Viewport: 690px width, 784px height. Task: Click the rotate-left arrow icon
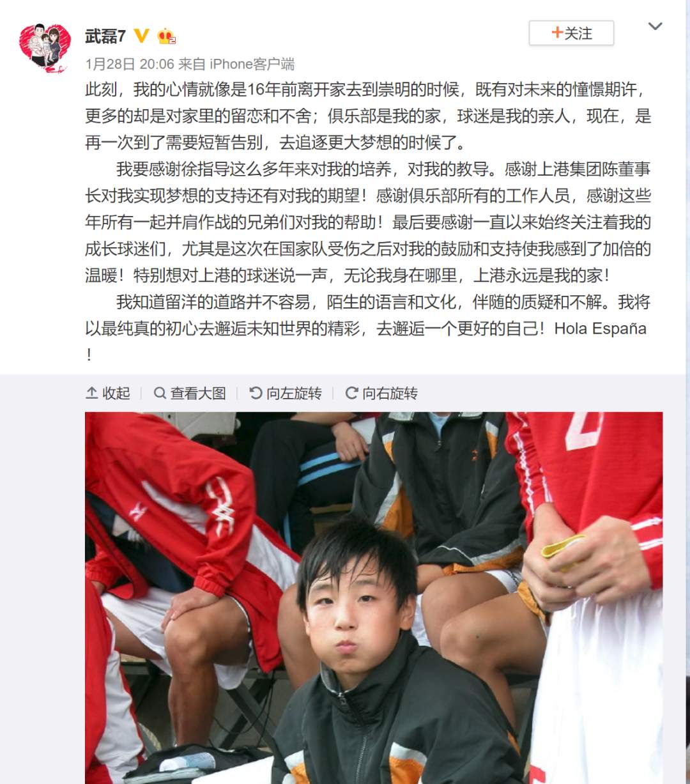tap(256, 393)
